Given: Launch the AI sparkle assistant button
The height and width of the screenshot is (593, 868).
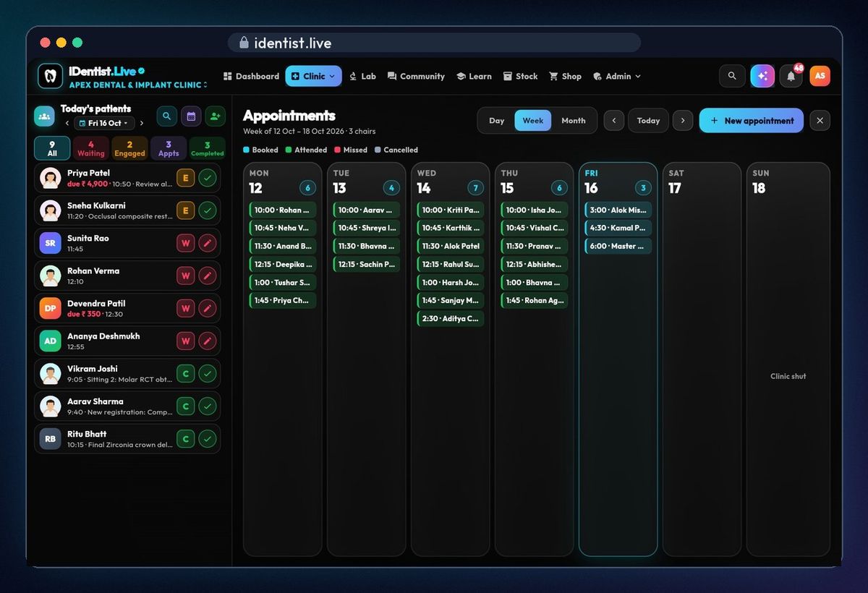Looking at the screenshot, I should [762, 76].
